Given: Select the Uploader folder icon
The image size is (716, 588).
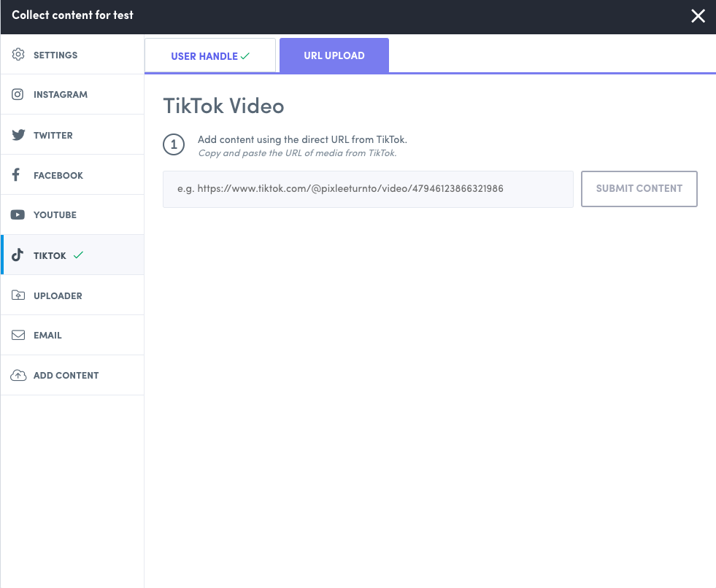Looking at the screenshot, I should tap(18, 295).
